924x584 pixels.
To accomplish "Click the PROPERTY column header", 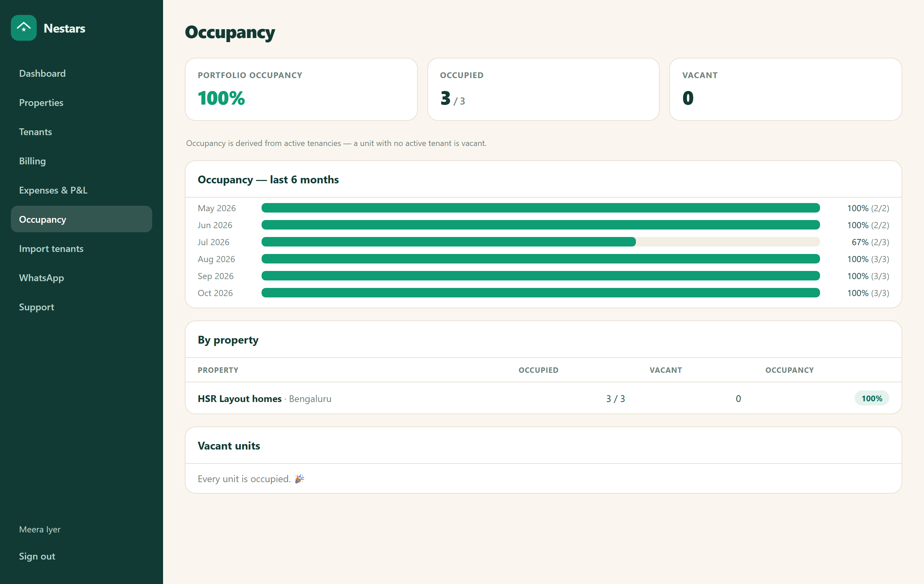I will tap(218, 370).
